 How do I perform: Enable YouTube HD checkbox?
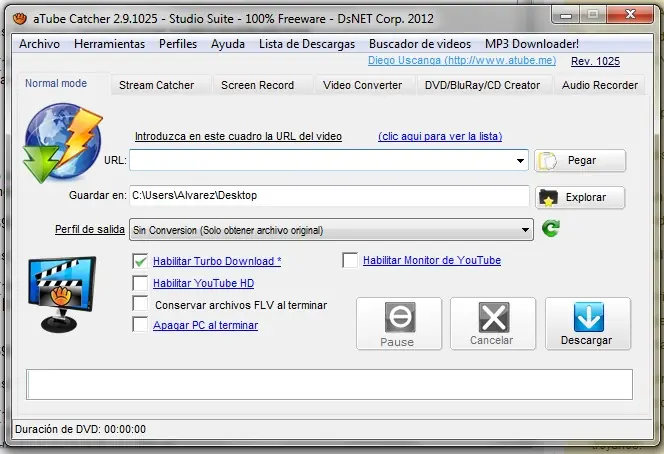(140, 283)
